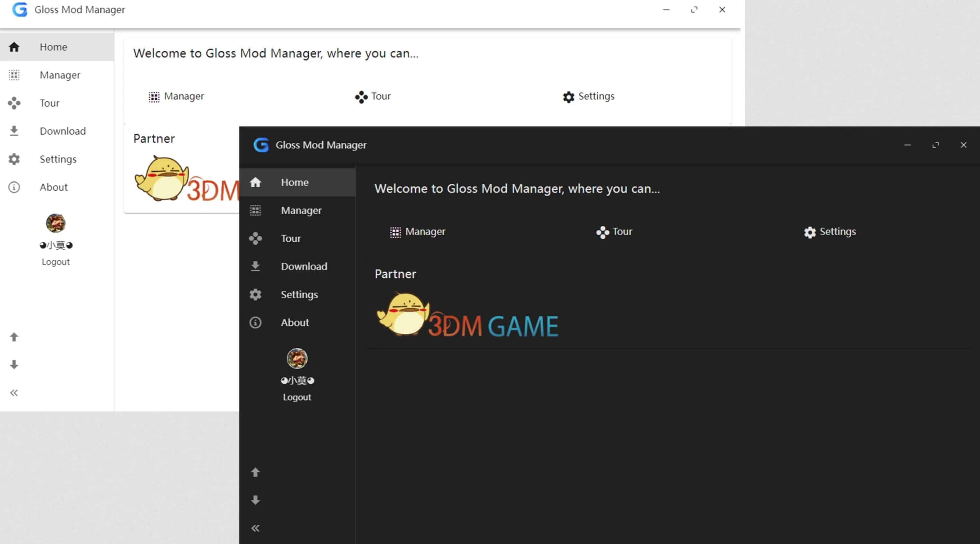
Task: Click the About info icon in light sidebar
Action: click(14, 187)
